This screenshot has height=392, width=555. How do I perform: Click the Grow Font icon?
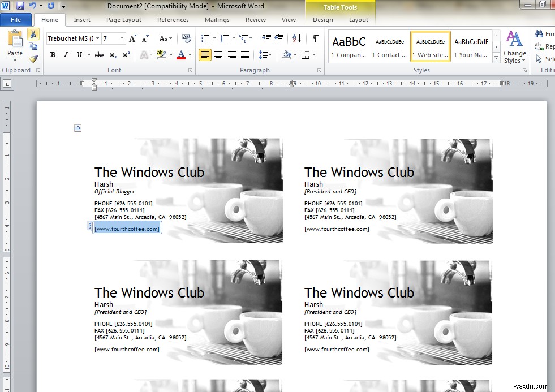pos(131,38)
